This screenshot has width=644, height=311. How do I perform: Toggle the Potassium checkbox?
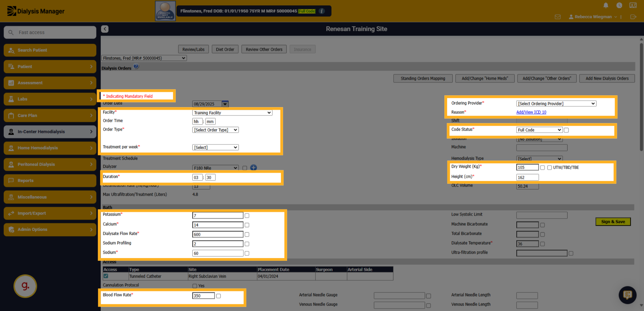(247, 215)
